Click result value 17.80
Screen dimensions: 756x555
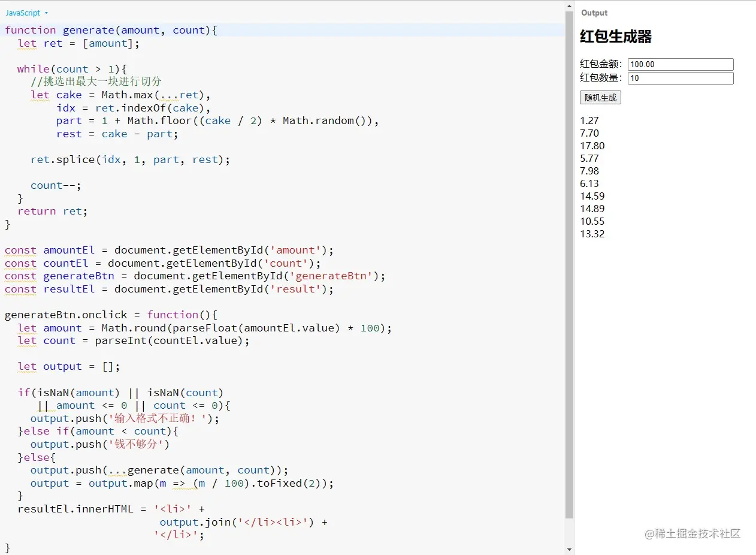point(592,146)
